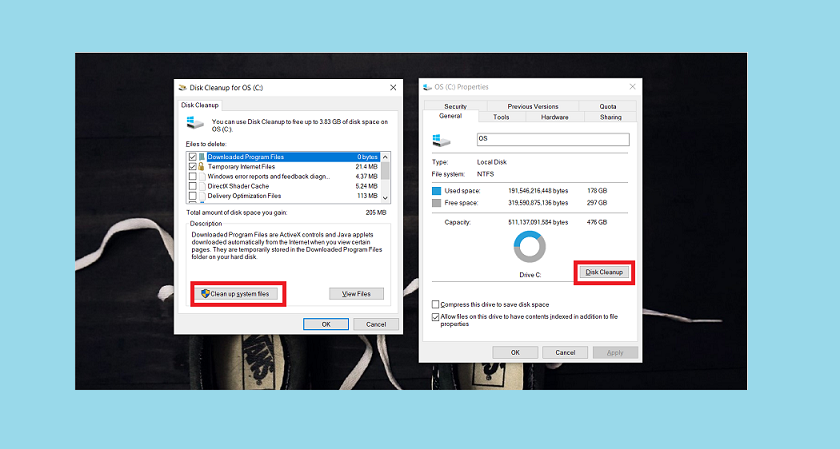Viewport: 840px width, 449px height.
Task: Open View Files in Disk Cleanup
Action: (356, 294)
